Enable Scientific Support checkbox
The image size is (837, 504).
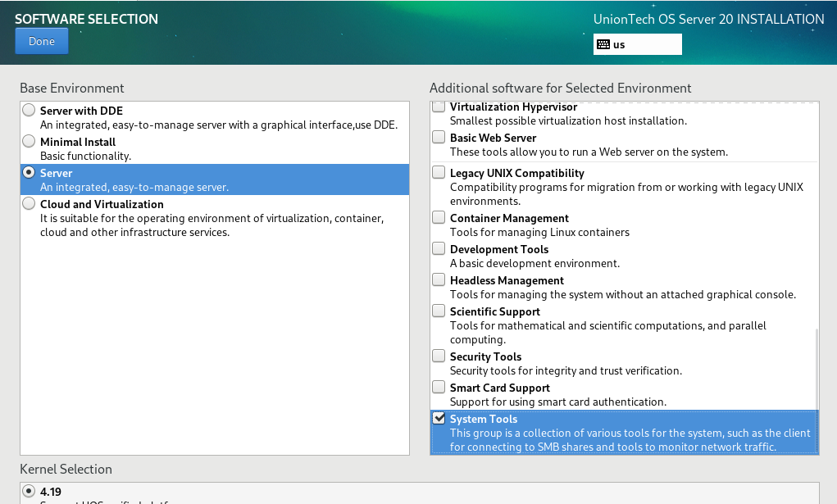439,311
